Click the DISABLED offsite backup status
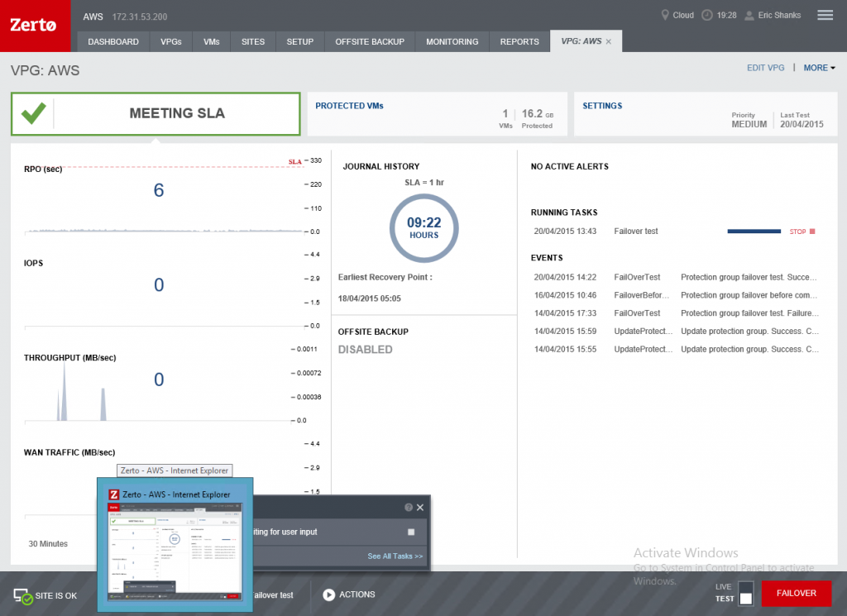Image resolution: width=847 pixels, height=616 pixels. click(365, 350)
